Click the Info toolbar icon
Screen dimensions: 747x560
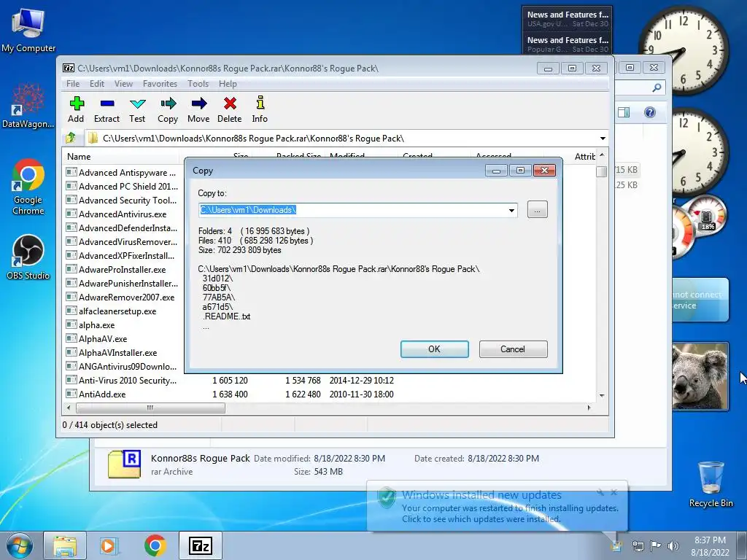[x=260, y=109]
